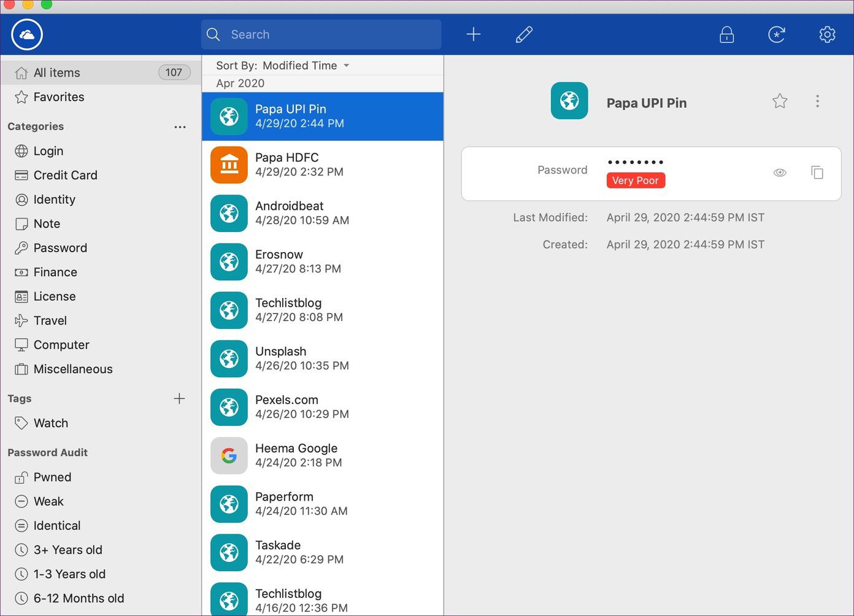Viewport: 854px width, 616px height.
Task: Open the Androidbeat item
Action: pyautogui.click(x=323, y=214)
